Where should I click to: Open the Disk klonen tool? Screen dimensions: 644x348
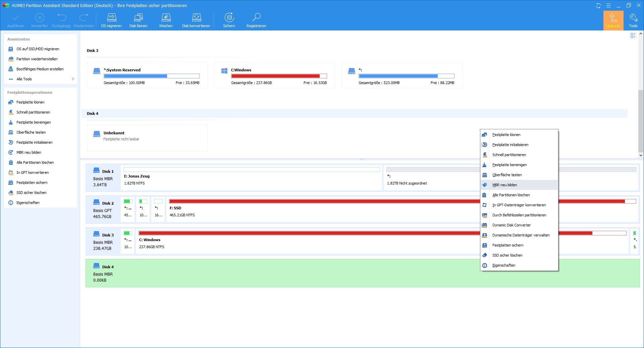pos(139,20)
